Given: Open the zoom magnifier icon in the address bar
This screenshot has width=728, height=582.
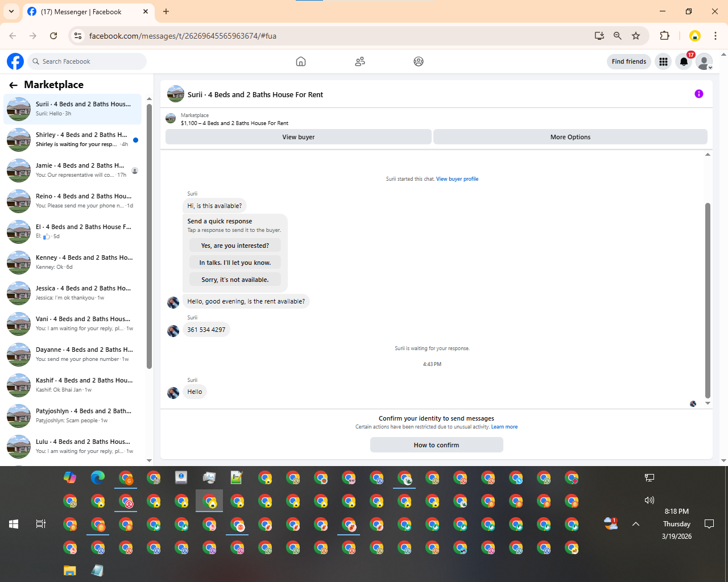Looking at the screenshot, I should coord(618,36).
